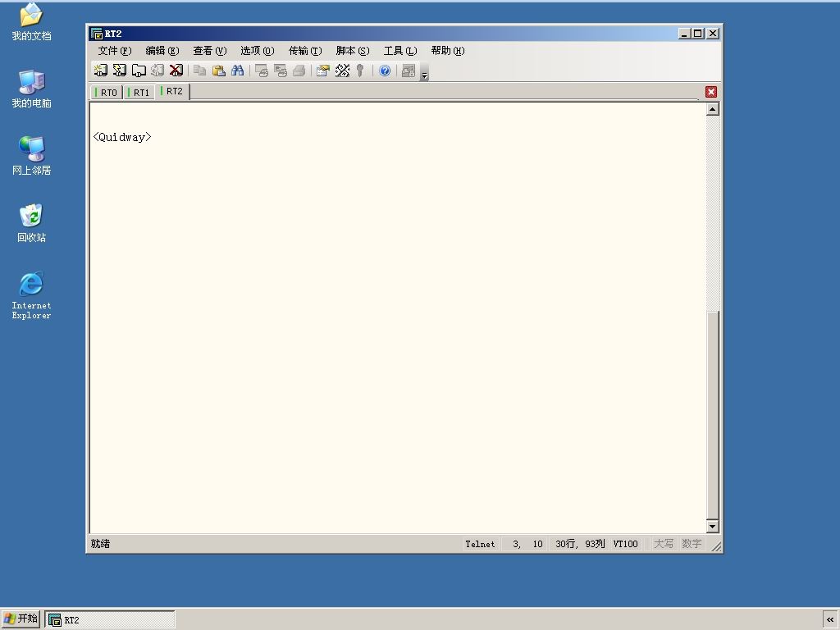The height and width of the screenshot is (630, 840).
Task: Click the Connect toolbar icon
Action: (101, 71)
